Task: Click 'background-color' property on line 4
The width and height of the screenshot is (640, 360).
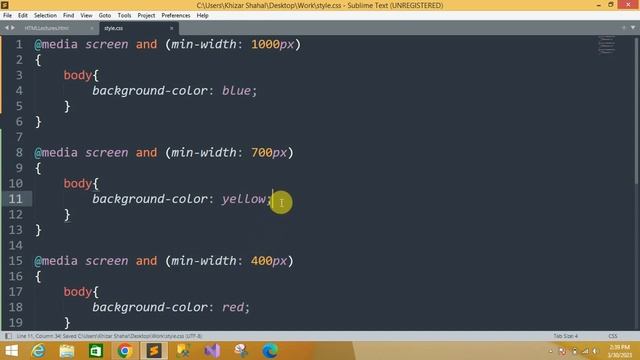Action: point(150,91)
